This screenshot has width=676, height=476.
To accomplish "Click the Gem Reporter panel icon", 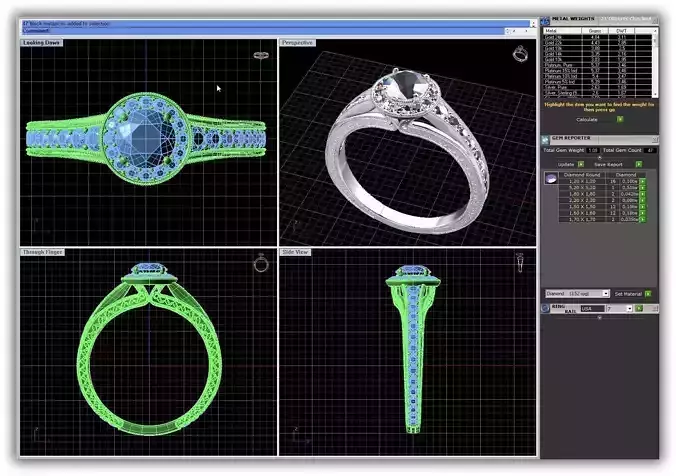I will tap(545, 140).
